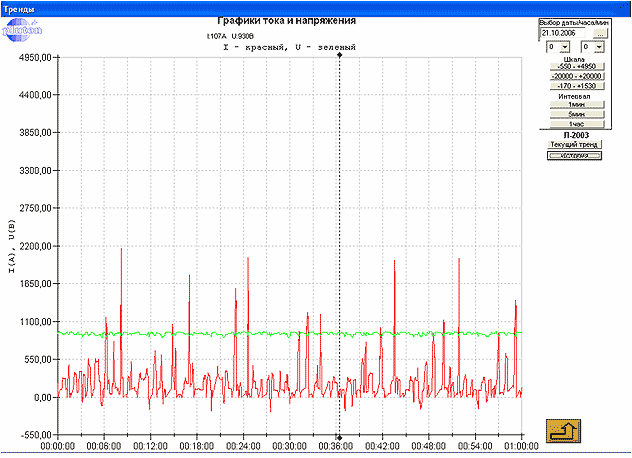
Task: Click the bottom cursor diamond marker
Action: click(x=339, y=437)
